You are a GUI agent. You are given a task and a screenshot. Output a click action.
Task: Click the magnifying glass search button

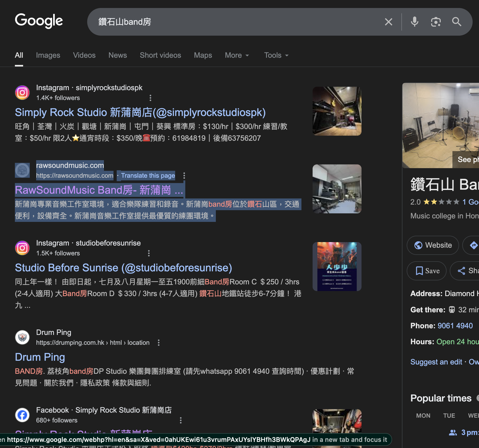click(x=457, y=22)
